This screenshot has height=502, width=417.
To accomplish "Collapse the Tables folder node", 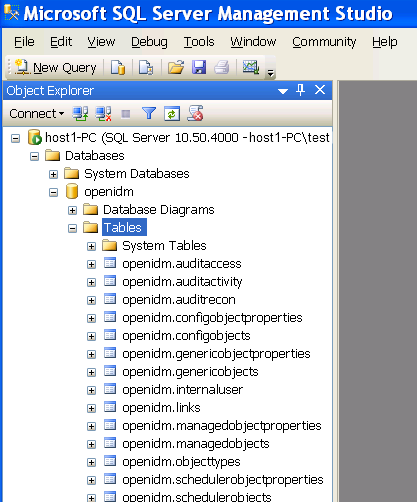I will [x=72, y=228].
